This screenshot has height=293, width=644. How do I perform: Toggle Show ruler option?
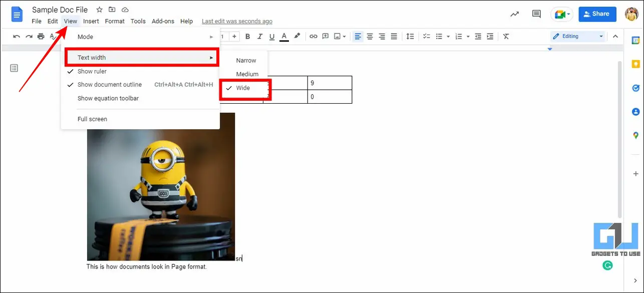click(x=140, y=72)
